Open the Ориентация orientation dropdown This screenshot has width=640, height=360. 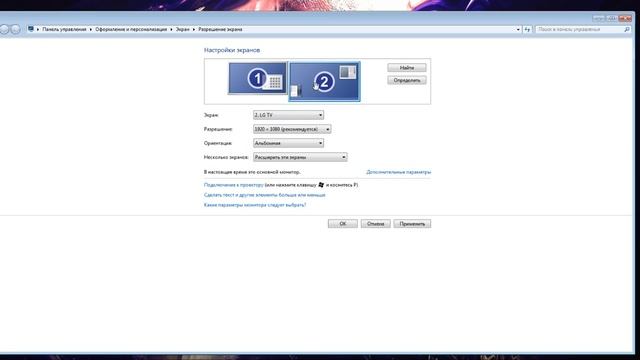tap(288, 143)
